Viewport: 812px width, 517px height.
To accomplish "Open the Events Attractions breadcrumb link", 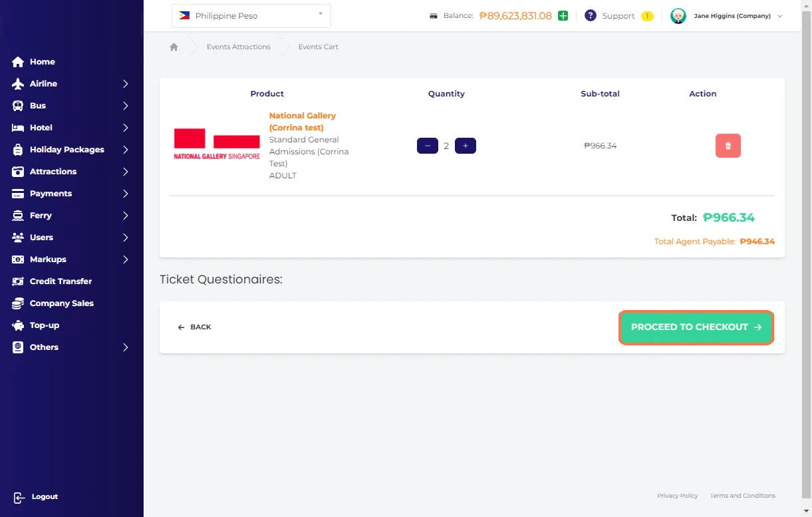I will [x=238, y=47].
